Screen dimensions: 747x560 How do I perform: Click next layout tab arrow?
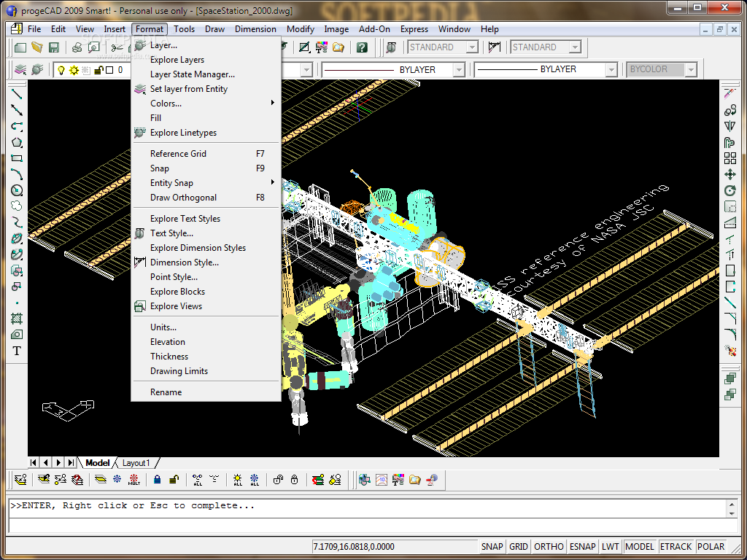[x=58, y=462]
